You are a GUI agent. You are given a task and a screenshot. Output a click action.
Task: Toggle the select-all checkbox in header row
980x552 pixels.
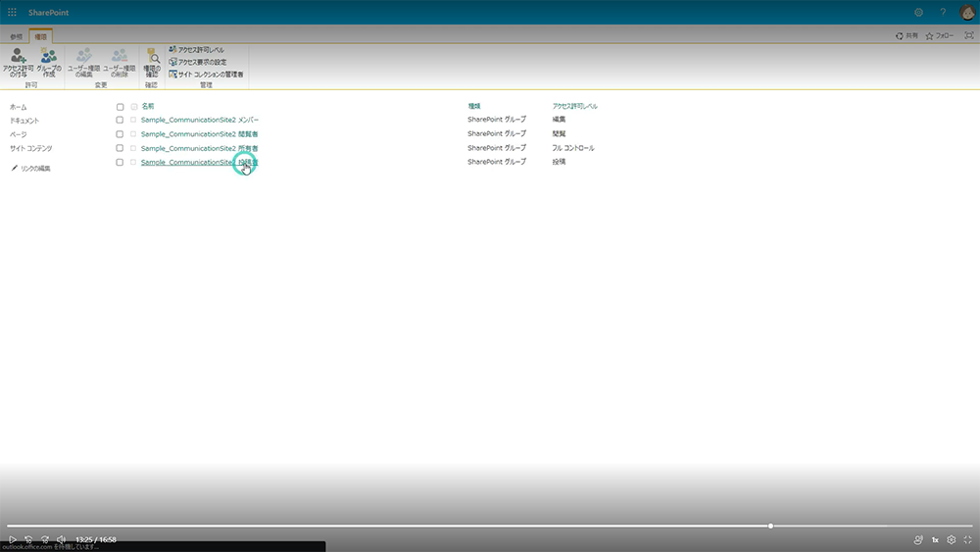click(120, 107)
